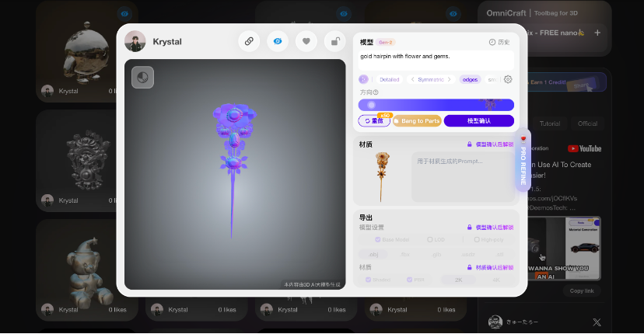
Task: Click the Bang to Parts button
Action: 417,121
